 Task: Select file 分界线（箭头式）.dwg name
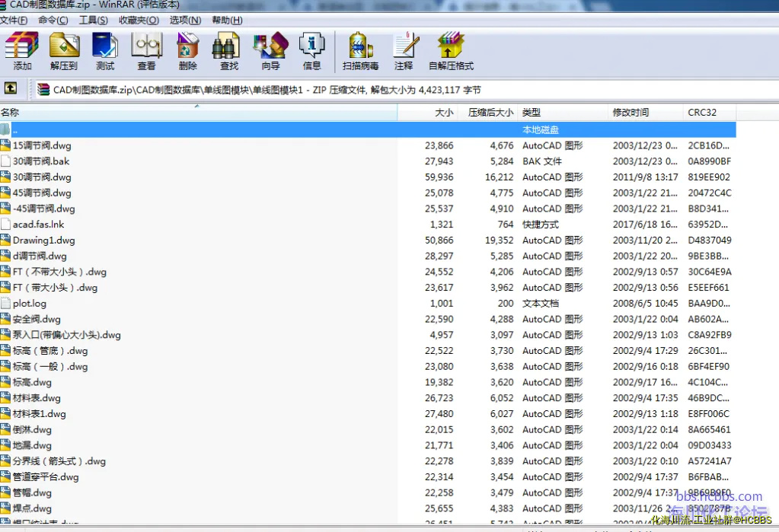point(59,461)
